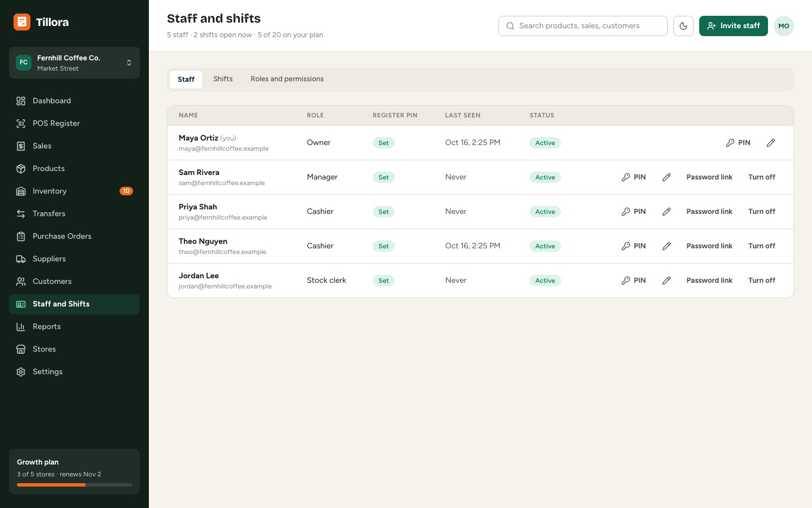Edit Sam Rivera with pencil icon

tap(667, 177)
